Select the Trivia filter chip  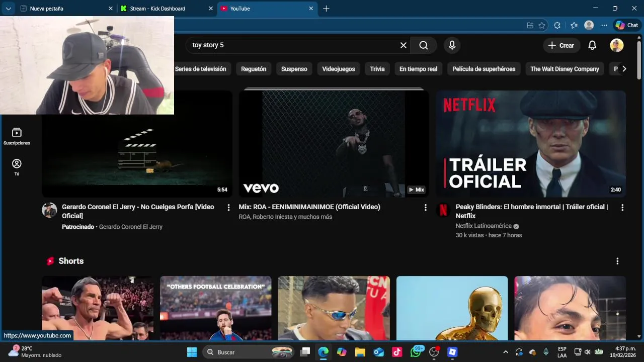tap(377, 69)
